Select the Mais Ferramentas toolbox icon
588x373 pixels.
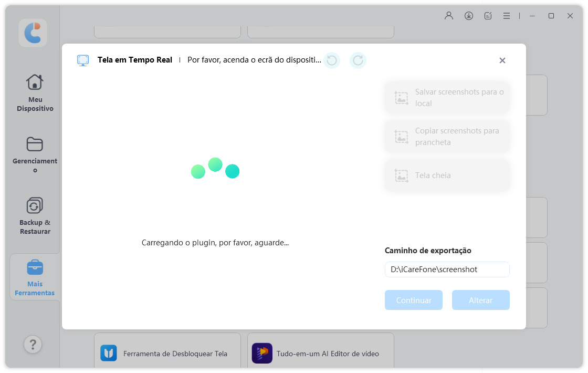click(35, 268)
